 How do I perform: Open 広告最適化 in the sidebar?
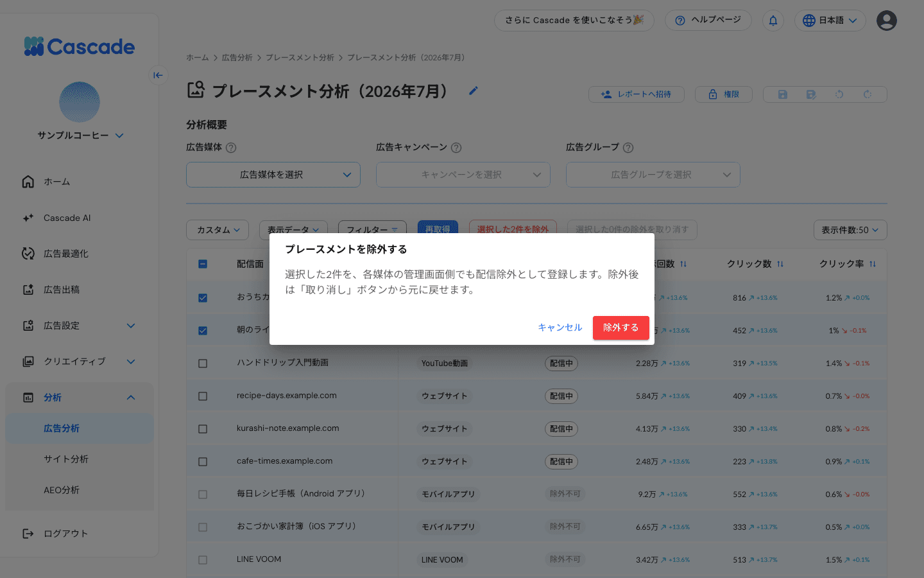click(x=80, y=254)
